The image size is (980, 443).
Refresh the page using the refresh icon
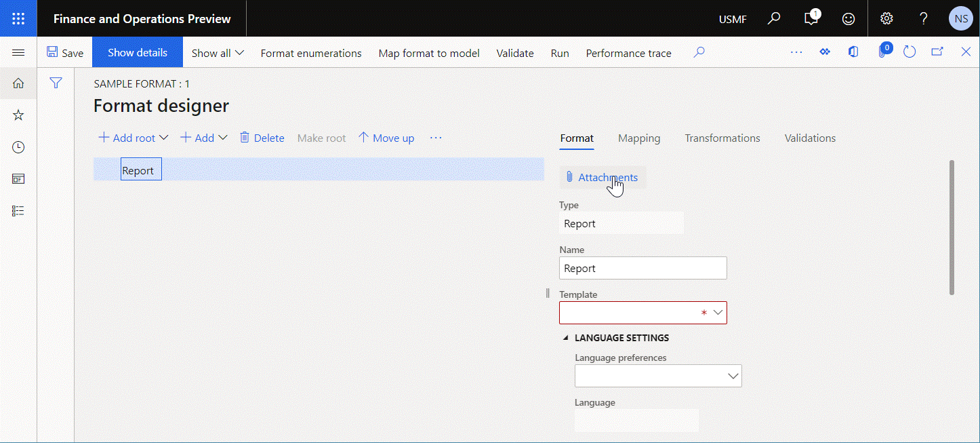(x=910, y=51)
